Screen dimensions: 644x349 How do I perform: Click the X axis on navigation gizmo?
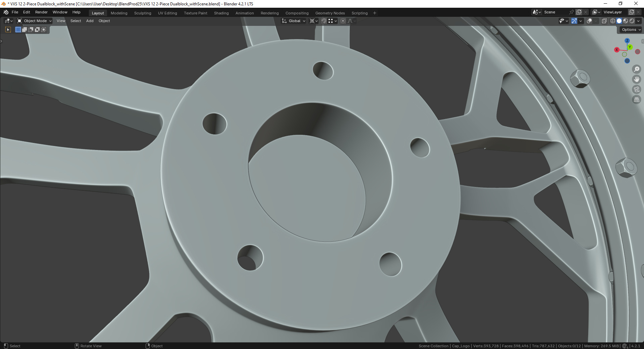(x=617, y=50)
